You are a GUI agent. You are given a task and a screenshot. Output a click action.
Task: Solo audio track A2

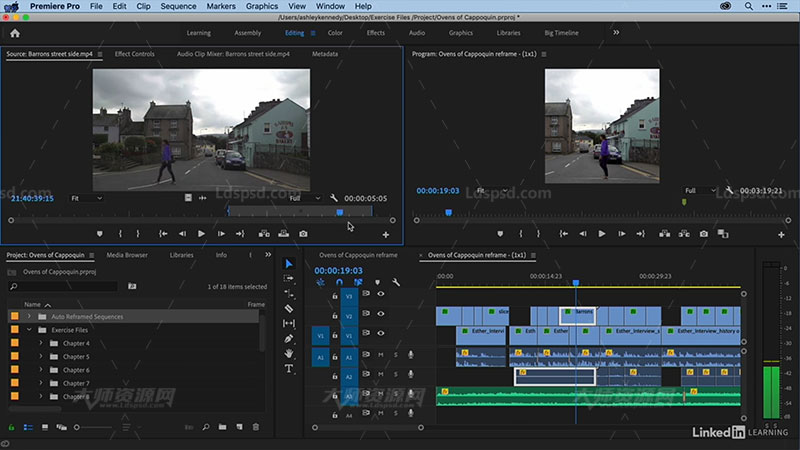395,374
